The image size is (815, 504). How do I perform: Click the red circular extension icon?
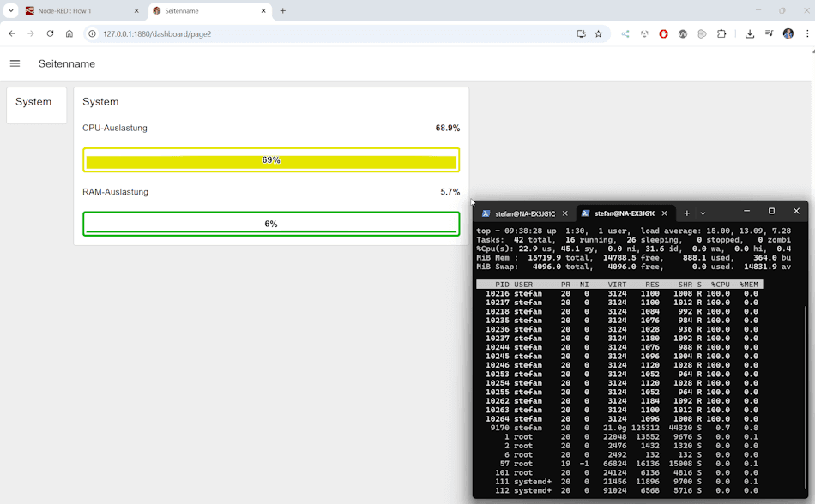point(662,33)
